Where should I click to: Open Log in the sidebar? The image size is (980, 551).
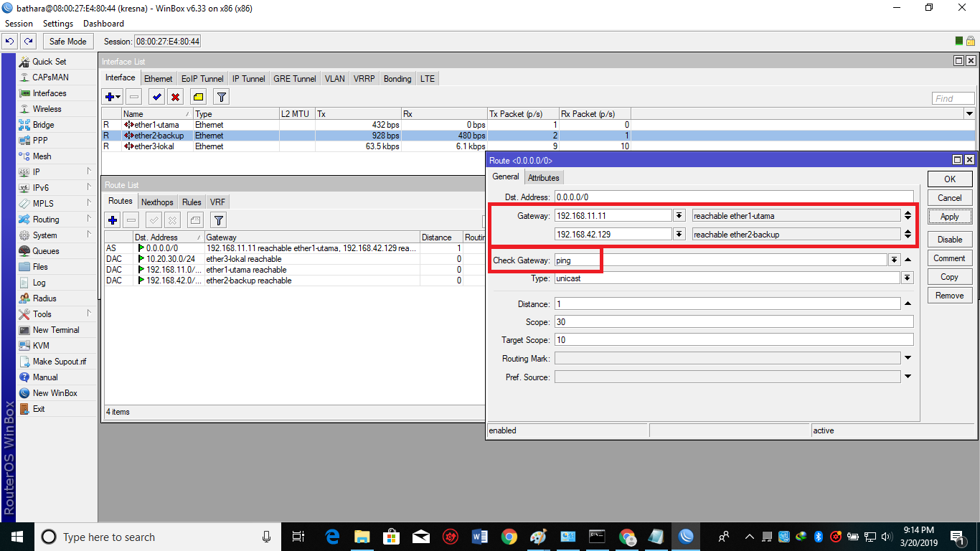click(39, 283)
